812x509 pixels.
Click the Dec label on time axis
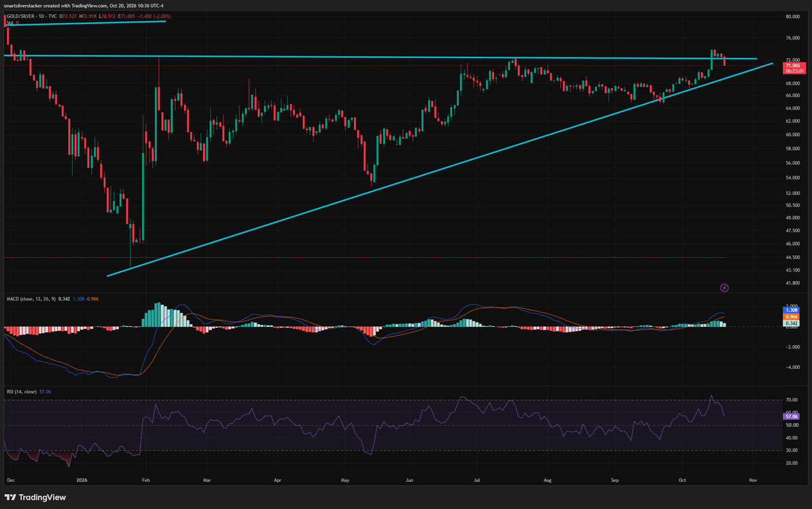pos(10,479)
